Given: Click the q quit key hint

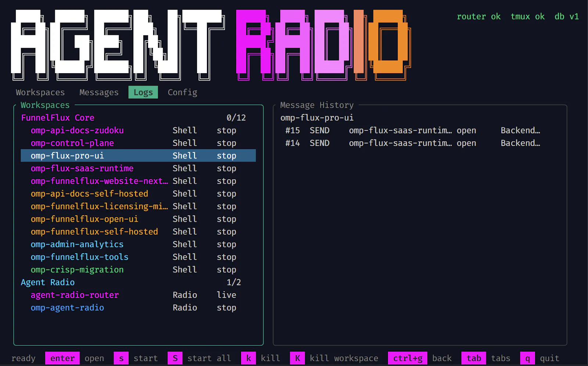Looking at the screenshot, I should tap(528, 358).
